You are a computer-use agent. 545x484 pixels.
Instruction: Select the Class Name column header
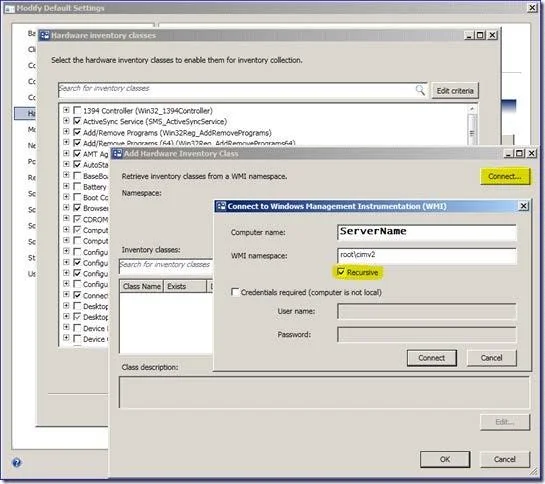(141, 286)
